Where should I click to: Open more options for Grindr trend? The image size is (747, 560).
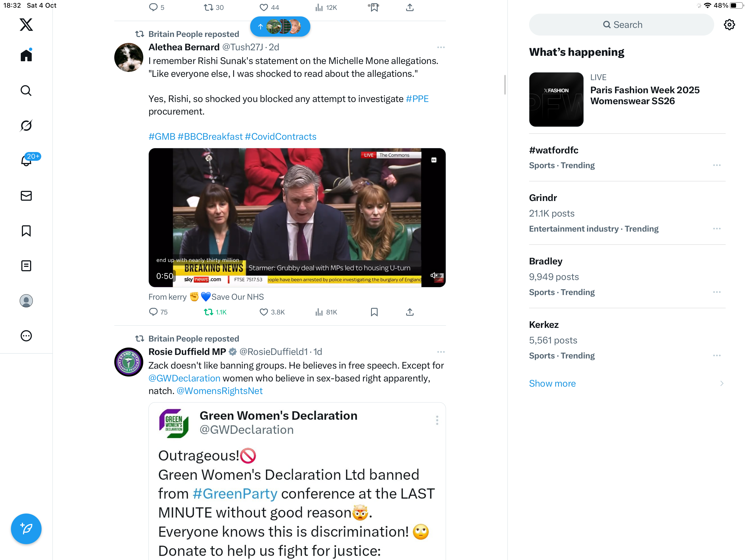click(x=717, y=229)
